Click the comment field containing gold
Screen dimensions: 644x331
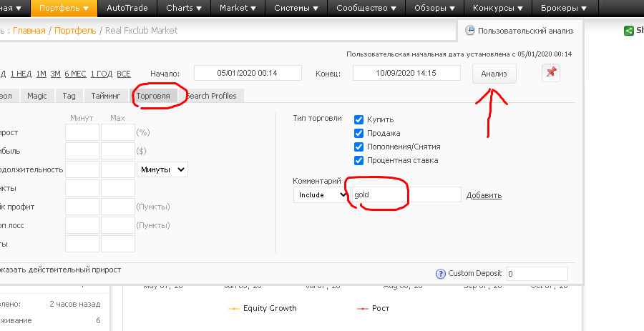tap(406, 195)
